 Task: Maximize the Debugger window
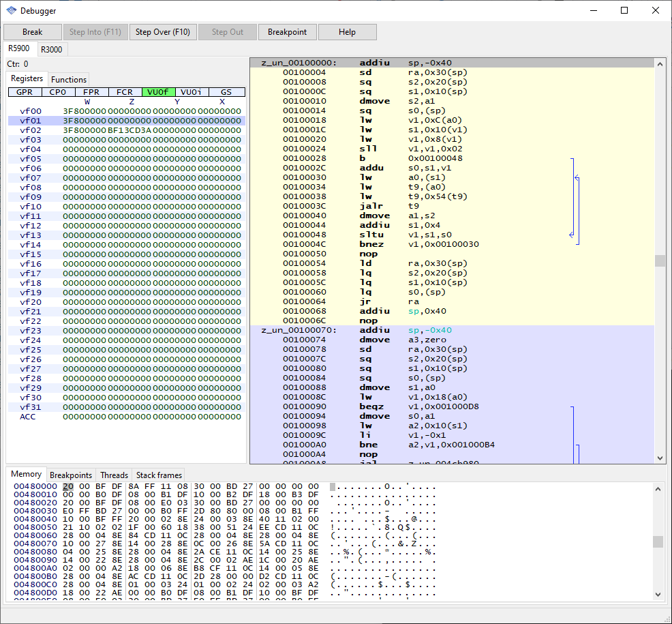(x=624, y=11)
